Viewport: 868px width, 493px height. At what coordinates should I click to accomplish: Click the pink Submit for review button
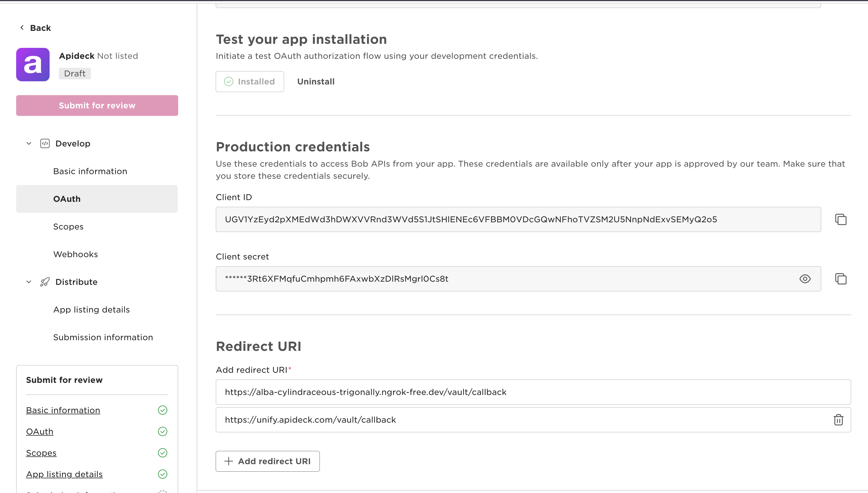tap(97, 106)
